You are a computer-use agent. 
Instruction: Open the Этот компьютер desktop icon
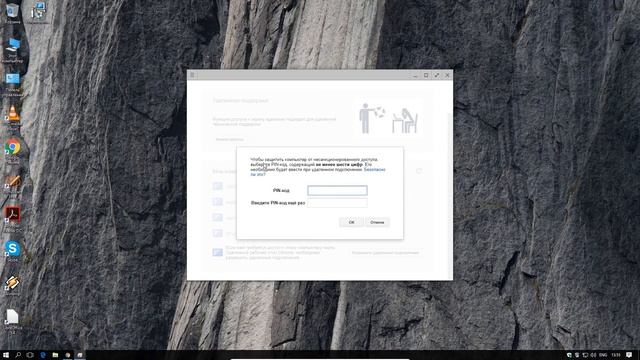coord(13,50)
